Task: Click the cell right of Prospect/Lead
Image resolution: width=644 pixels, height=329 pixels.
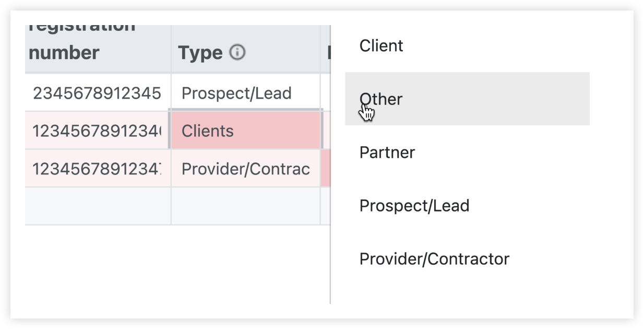Action: click(325, 93)
